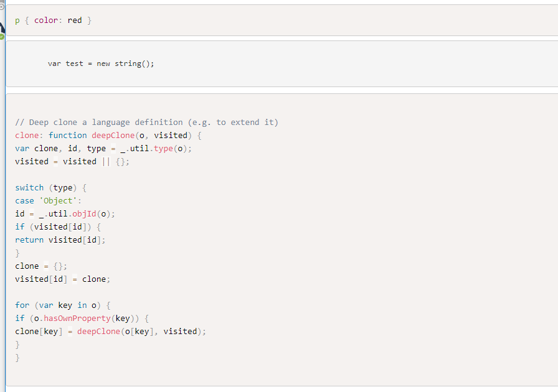Click the line 'switch (type) {'
Viewport: 558px width, 392px height.
pos(51,188)
